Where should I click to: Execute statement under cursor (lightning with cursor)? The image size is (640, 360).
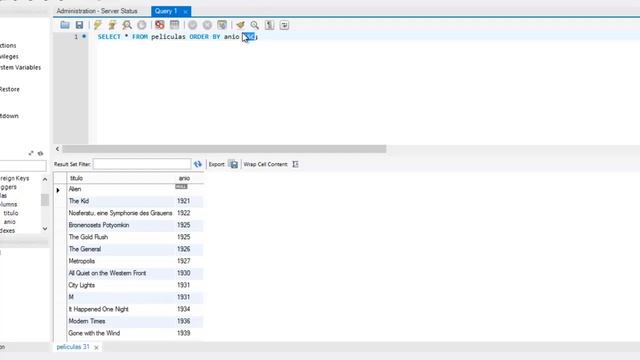(x=112, y=25)
